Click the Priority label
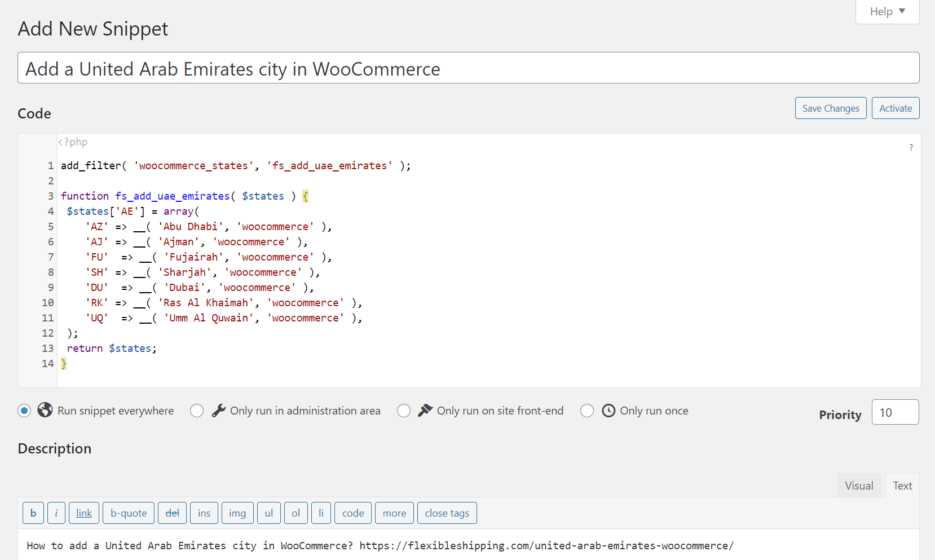 tap(840, 415)
